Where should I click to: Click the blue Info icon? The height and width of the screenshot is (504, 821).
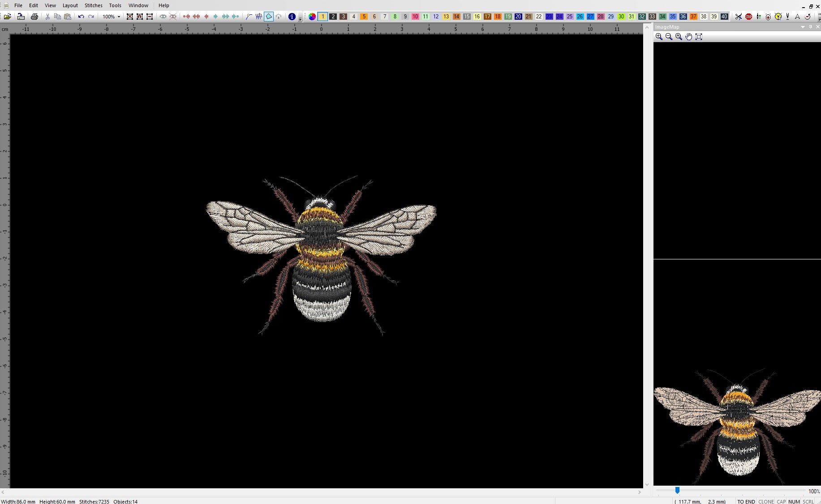pyautogui.click(x=292, y=17)
